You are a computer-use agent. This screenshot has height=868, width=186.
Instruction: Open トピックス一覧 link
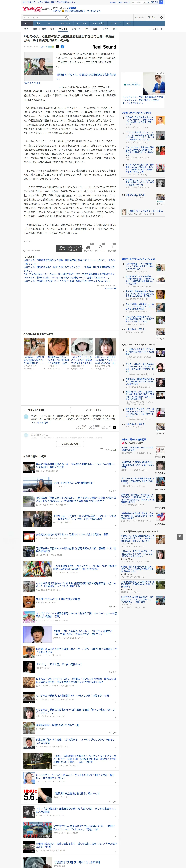(x=155, y=29)
